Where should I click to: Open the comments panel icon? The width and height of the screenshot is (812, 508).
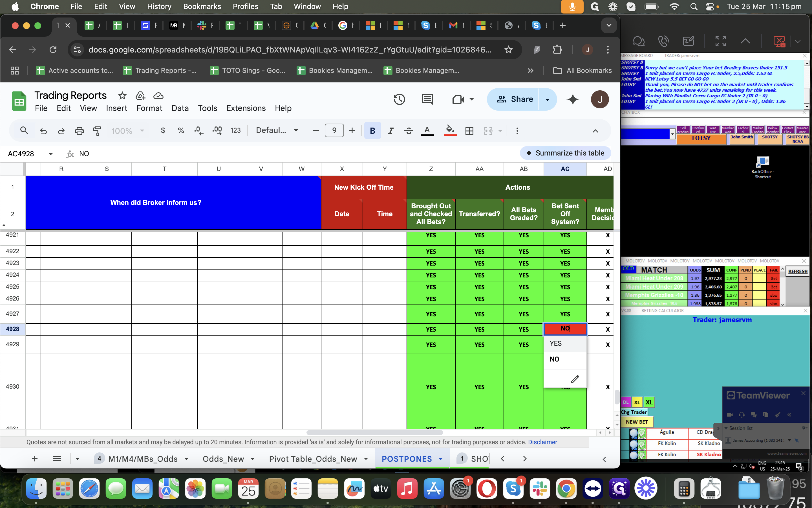pos(427,99)
